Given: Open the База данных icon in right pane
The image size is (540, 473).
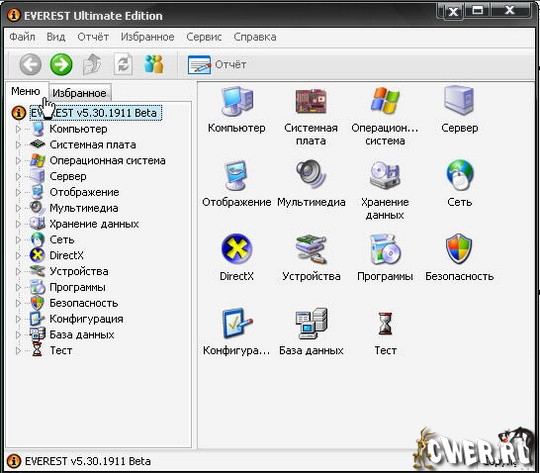Looking at the screenshot, I should click(x=311, y=324).
